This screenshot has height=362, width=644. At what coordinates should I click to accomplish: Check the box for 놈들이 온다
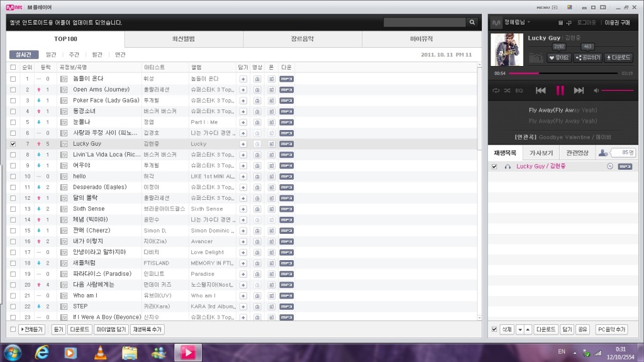tap(13, 79)
